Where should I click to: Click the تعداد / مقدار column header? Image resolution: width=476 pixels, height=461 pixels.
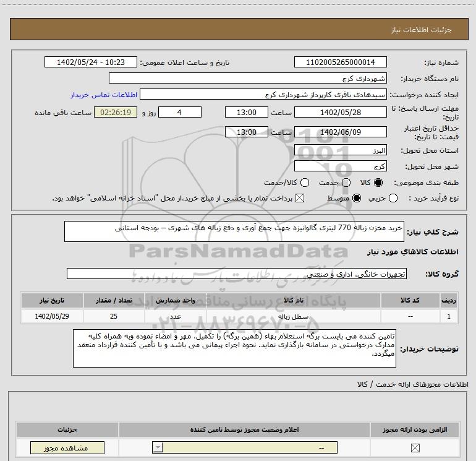[x=114, y=300]
